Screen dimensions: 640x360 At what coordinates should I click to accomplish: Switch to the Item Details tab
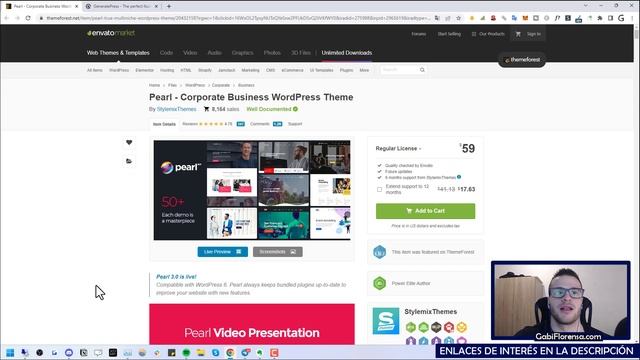[164, 124]
